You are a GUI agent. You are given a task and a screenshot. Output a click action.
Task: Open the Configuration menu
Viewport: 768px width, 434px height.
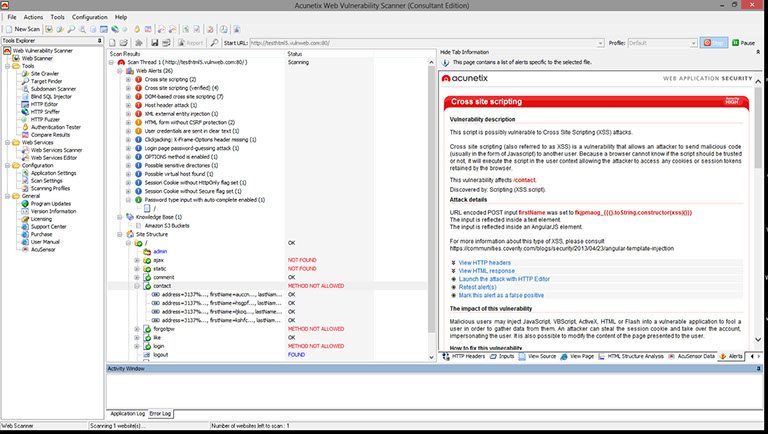click(90, 17)
